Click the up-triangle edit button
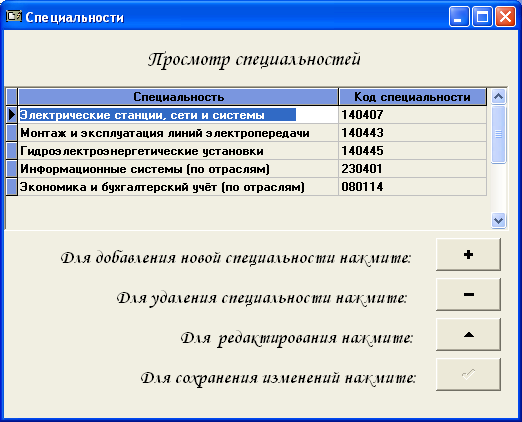Image resolution: width=522 pixels, height=422 pixels. click(468, 335)
